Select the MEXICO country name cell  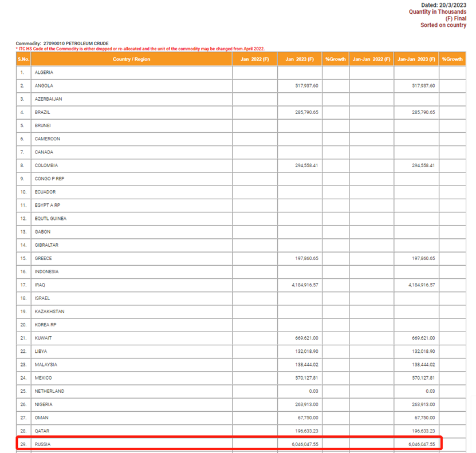[x=44, y=378]
